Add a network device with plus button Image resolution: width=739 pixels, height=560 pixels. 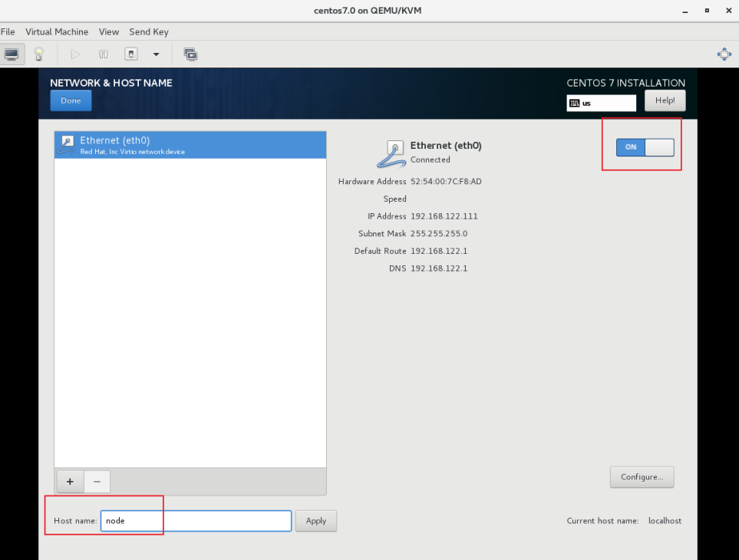70,481
